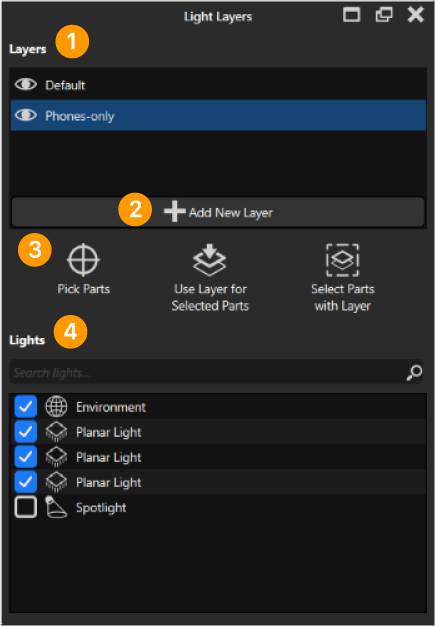Undock the Light Layers panel window
The width and height of the screenshot is (435, 626).
pyautogui.click(x=384, y=15)
